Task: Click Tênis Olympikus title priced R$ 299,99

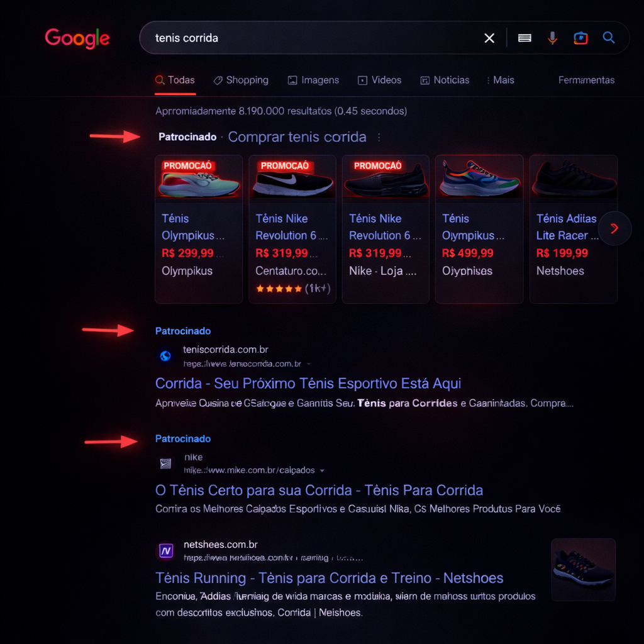Action: [192, 226]
